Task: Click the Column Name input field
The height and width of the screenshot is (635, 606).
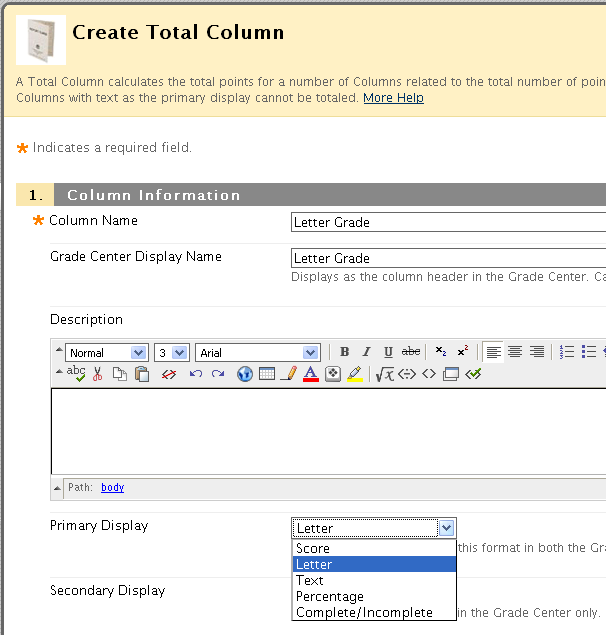Action: click(448, 222)
